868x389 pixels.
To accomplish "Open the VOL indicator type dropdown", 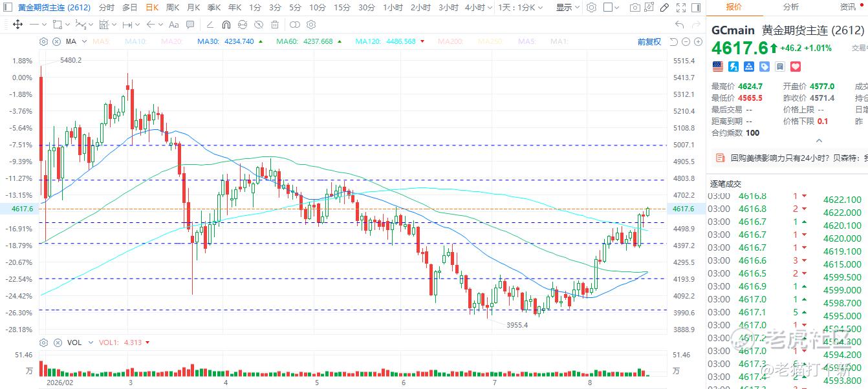I will coord(91,342).
